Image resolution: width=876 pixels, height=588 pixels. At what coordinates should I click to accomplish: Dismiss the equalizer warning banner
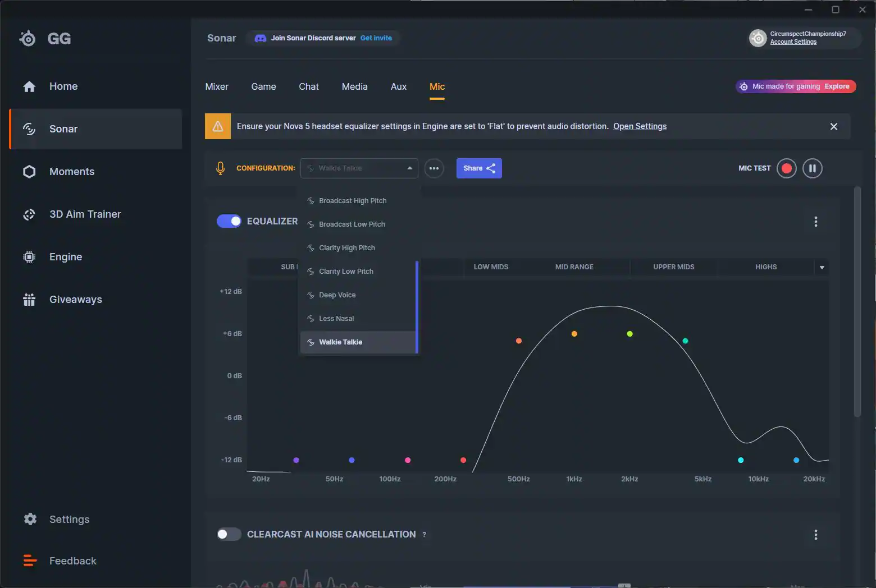point(833,127)
